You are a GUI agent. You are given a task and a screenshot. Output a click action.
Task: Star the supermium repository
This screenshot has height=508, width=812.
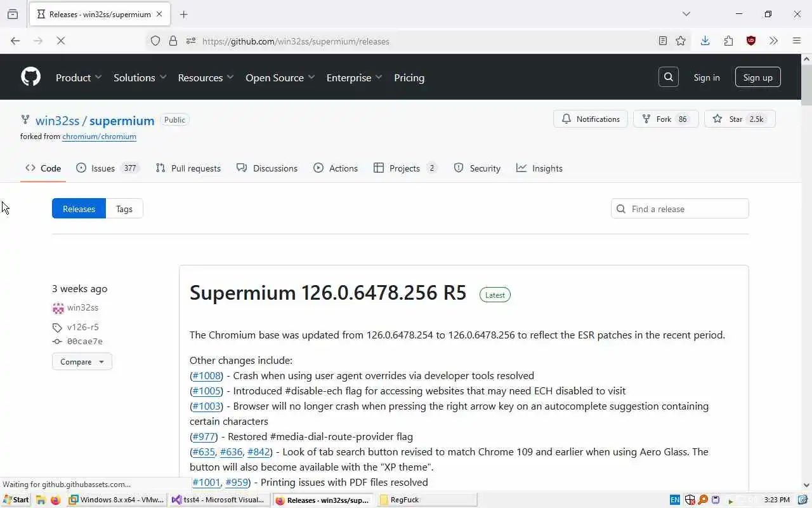(740, 119)
